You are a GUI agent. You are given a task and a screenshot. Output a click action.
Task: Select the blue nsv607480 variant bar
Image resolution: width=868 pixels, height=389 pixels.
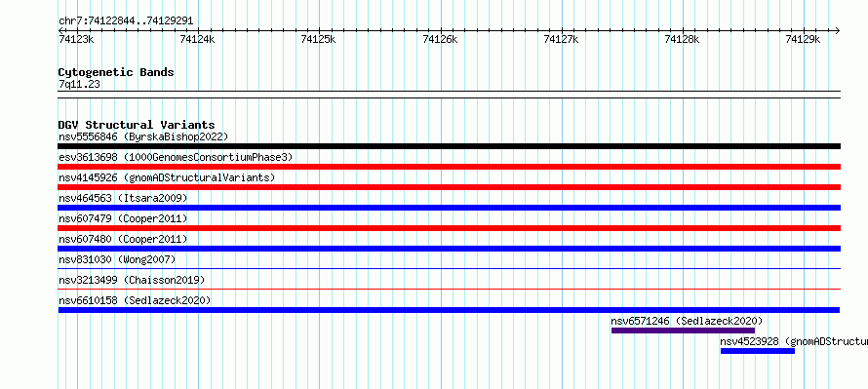[449, 249]
